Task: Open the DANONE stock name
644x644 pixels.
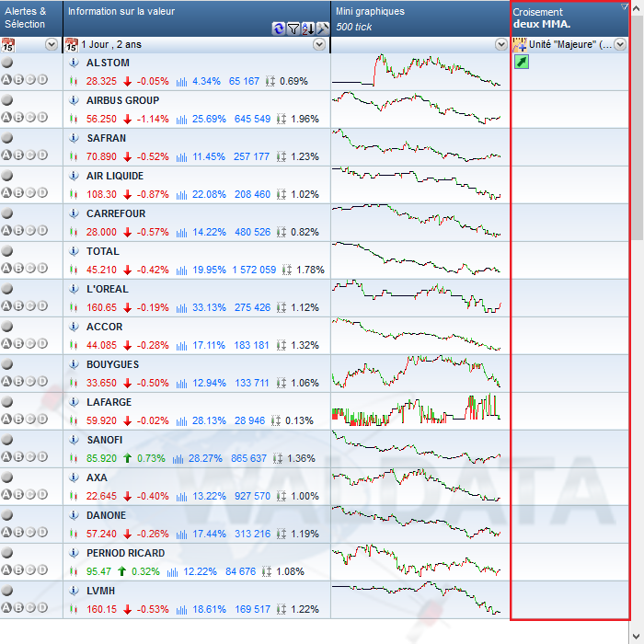Action: click(x=107, y=515)
